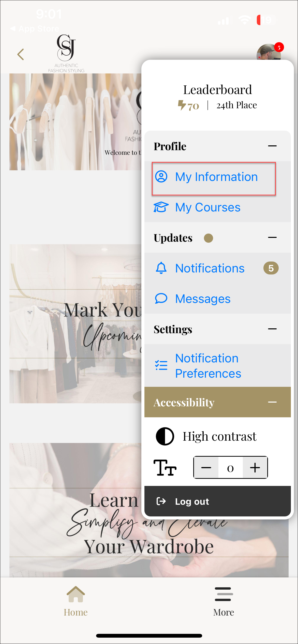Tap the Notifications bell icon
Screen dimensions: 298x644
coord(161,268)
